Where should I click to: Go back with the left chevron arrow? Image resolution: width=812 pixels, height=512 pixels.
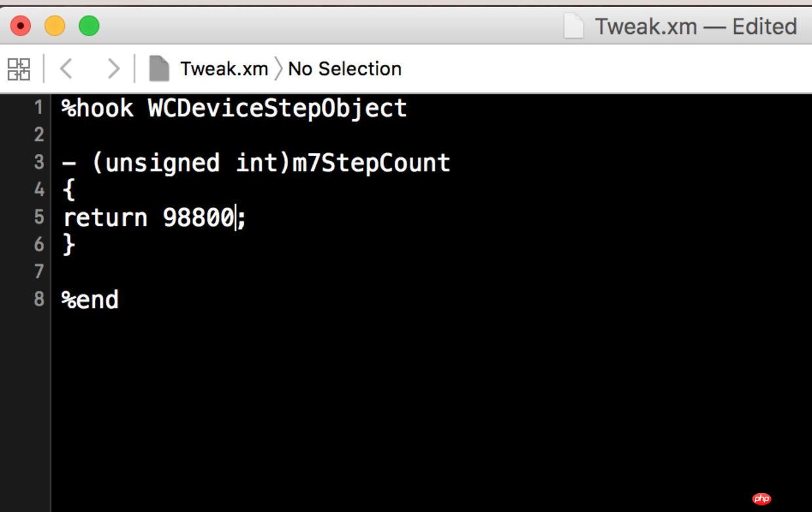coord(65,69)
